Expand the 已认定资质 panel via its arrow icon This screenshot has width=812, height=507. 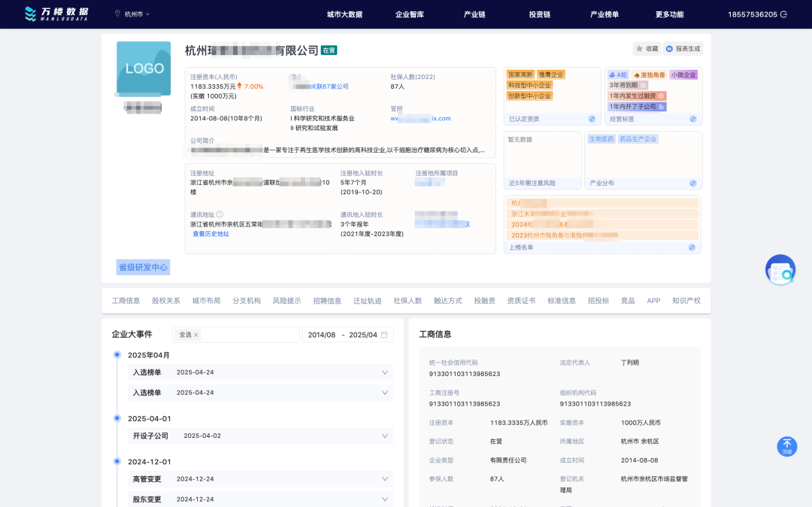(x=592, y=118)
